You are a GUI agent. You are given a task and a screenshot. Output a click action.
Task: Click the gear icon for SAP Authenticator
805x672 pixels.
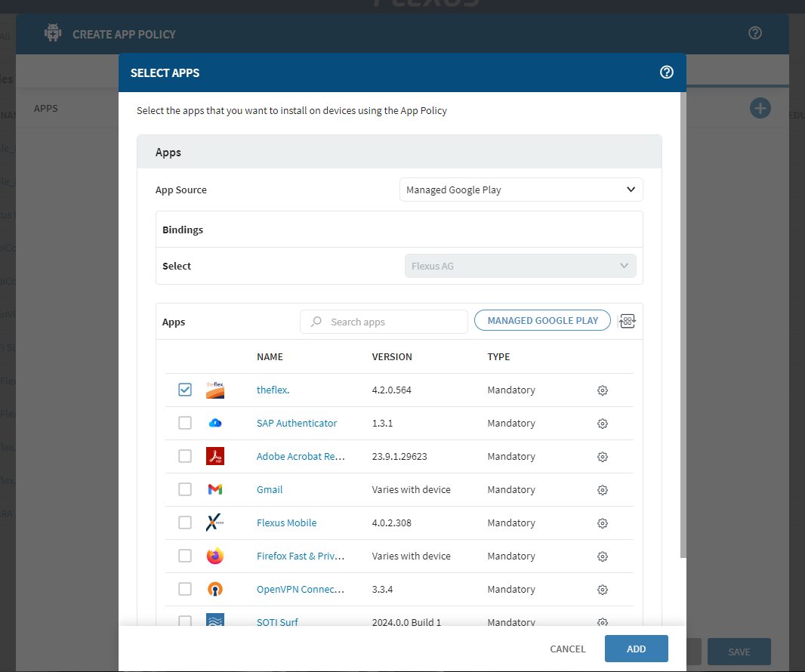tap(602, 424)
